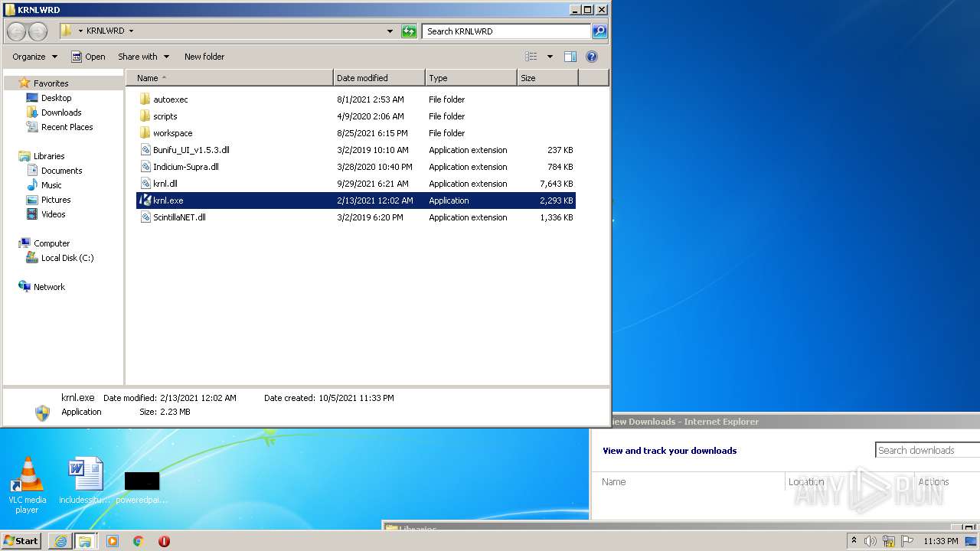Select the ScintillaNET.dll file icon
The width and height of the screenshot is (980, 551).
[x=145, y=217]
